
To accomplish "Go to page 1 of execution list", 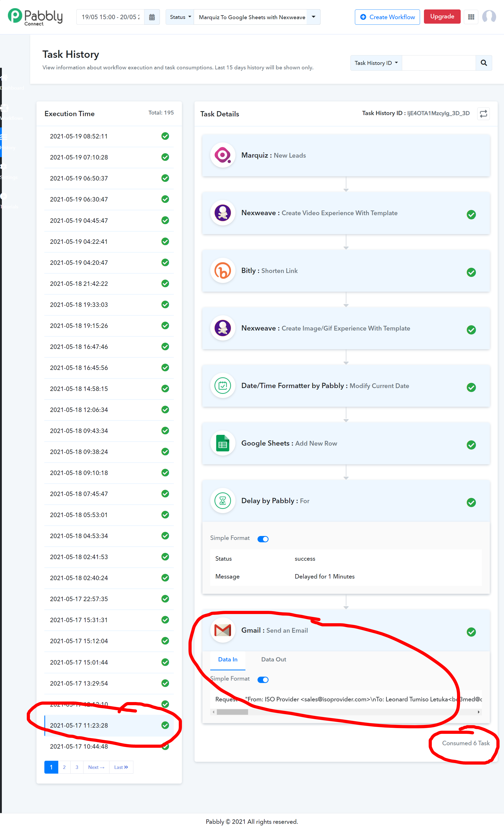I will point(51,767).
